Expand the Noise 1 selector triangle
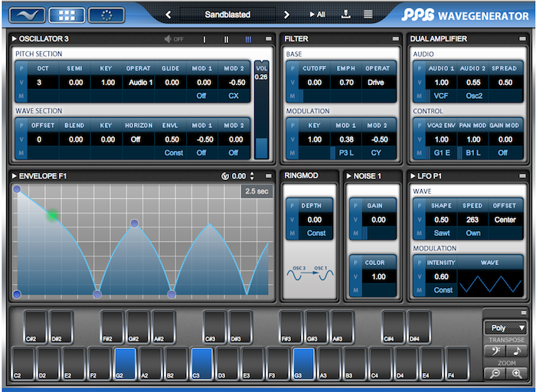The width and height of the screenshot is (536, 392). [349, 176]
